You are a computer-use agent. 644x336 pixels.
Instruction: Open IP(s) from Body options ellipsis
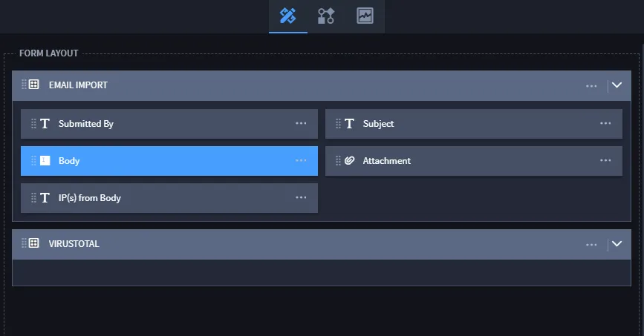click(301, 197)
